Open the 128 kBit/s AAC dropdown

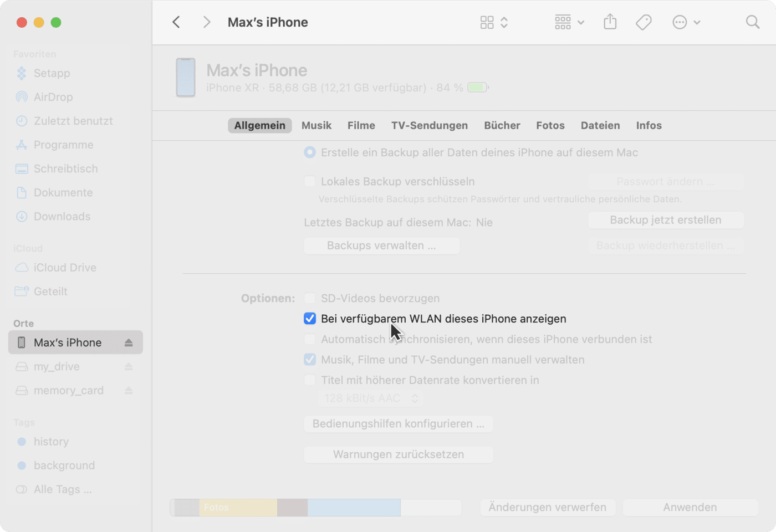coord(370,398)
